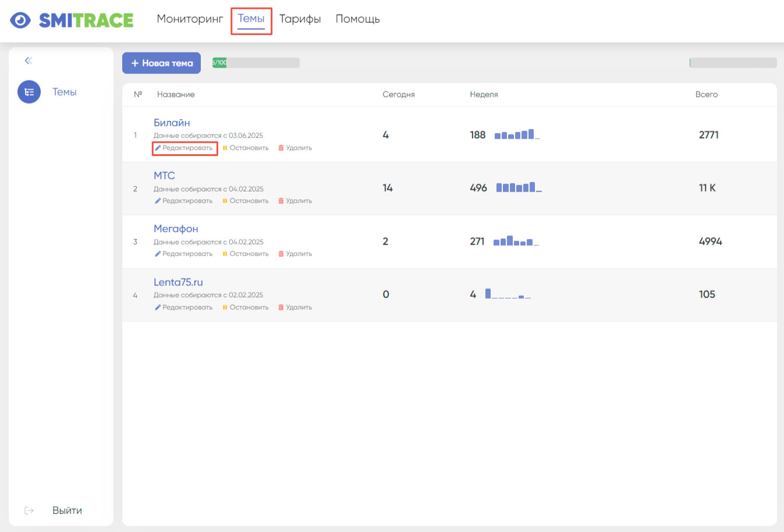Collapse the sidebar with double chevron

28,61
